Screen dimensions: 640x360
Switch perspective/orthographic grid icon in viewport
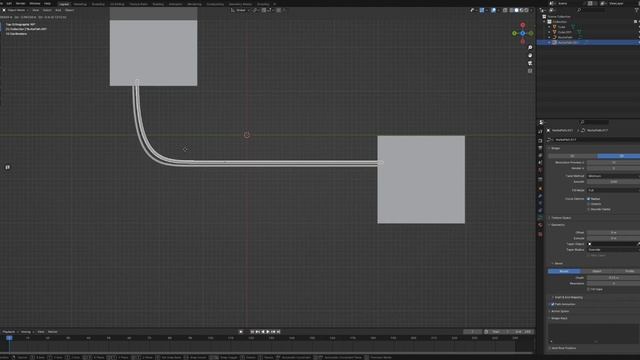pyautogui.click(x=530, y=71)
